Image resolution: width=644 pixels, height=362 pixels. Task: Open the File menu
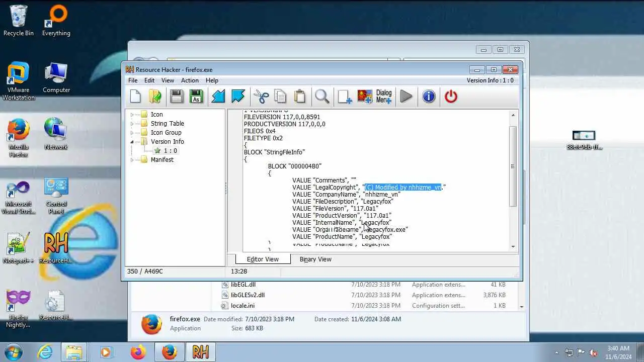(133, 80)
